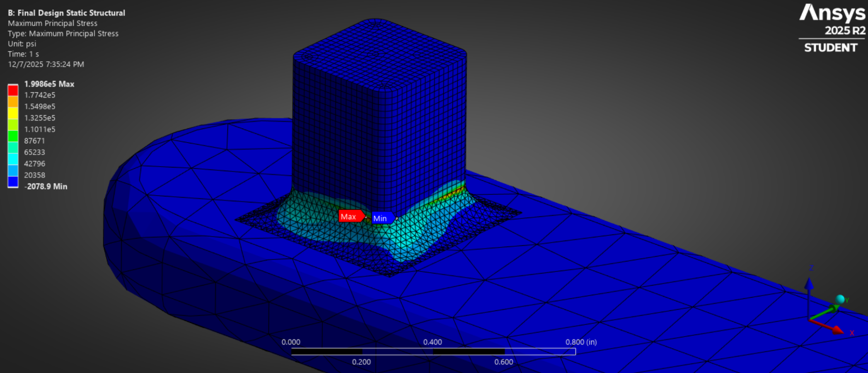Click the dark blue bottom legend swatch
The image size is (868, 373).
tap(13, 182)
